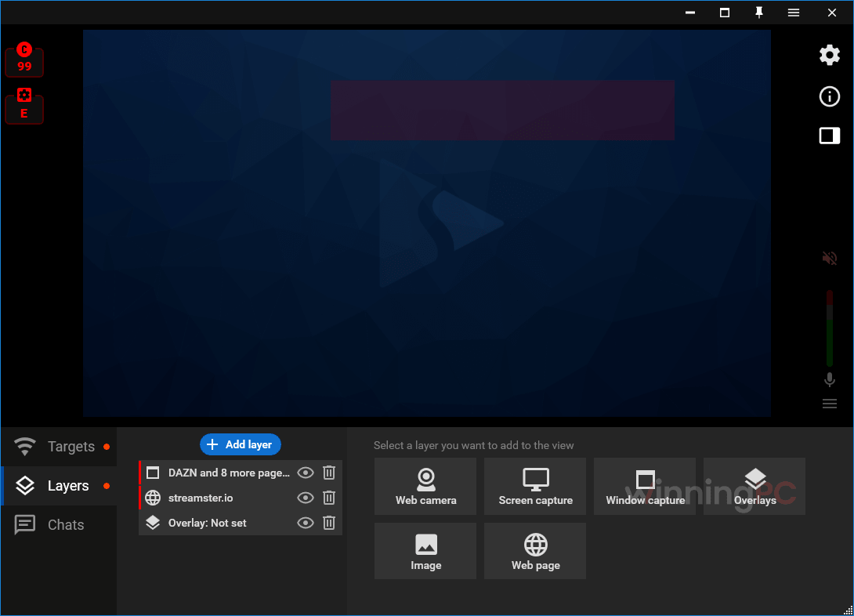Select the DAZN and 8 more page layer
The image size is (854, 616).
pyautogui.click(x=241, y=473)
